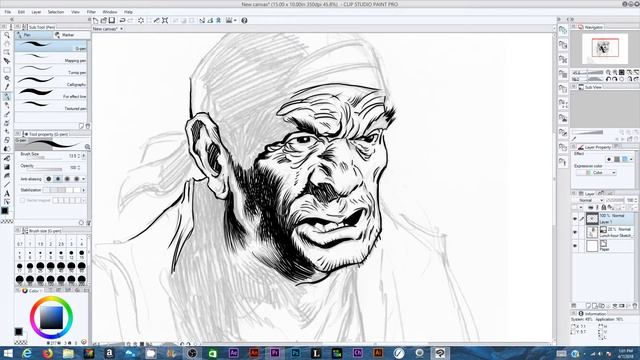
Task: Expand Stabilization settings arrow
Action: pyautogui.click(x=84, y=190)
